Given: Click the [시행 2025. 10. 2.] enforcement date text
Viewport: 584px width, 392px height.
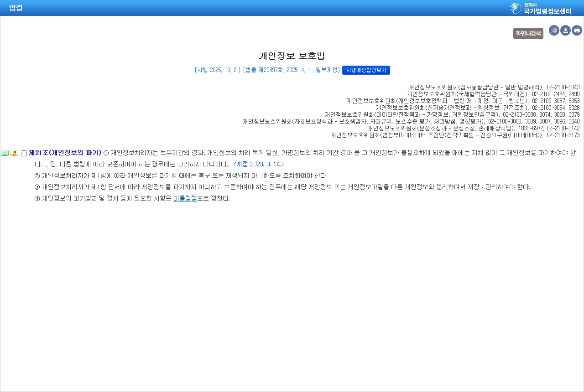Looking at the screenshot, I should point(217,70).
